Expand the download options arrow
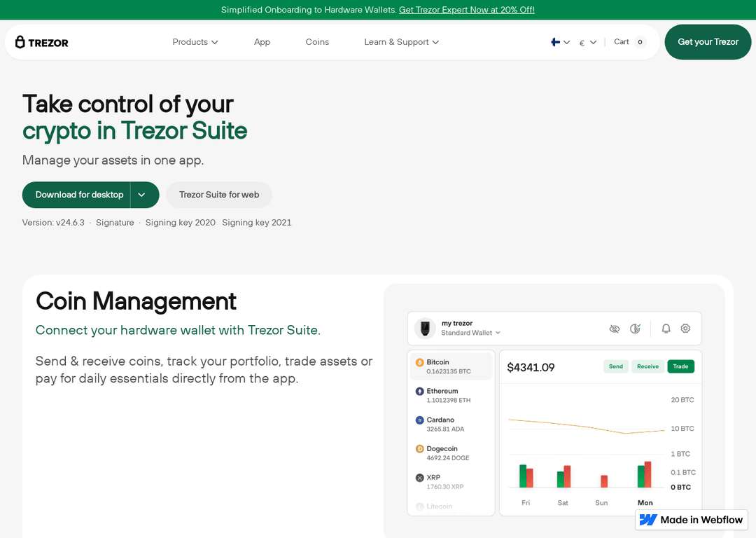This screenshot has height=538, width=756. pyautogui.click(x=142, y=195)
